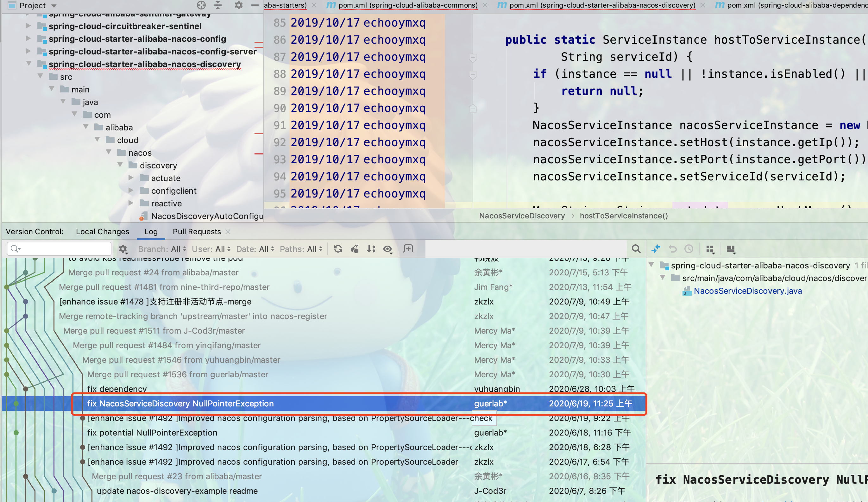Click the Project pane settings gear
The image size is (868, 502).
pos(238,5)
